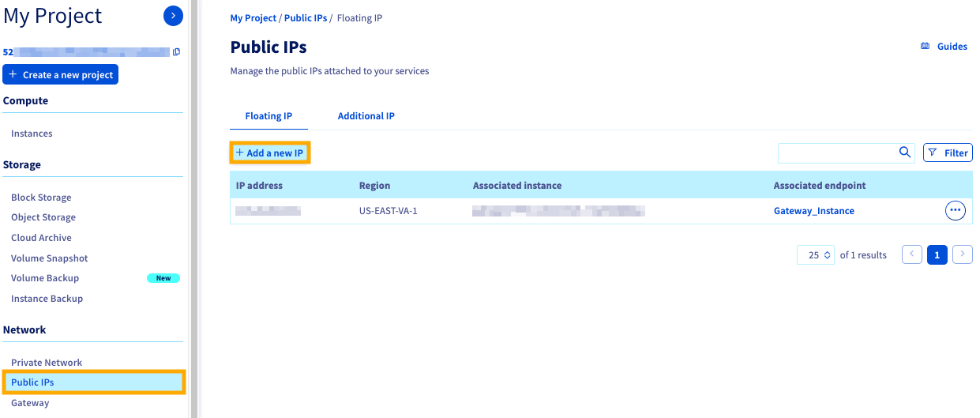Open Block Storage in the sidebar
The height and width of the screenshot is (418, 980).
[41, 198]
